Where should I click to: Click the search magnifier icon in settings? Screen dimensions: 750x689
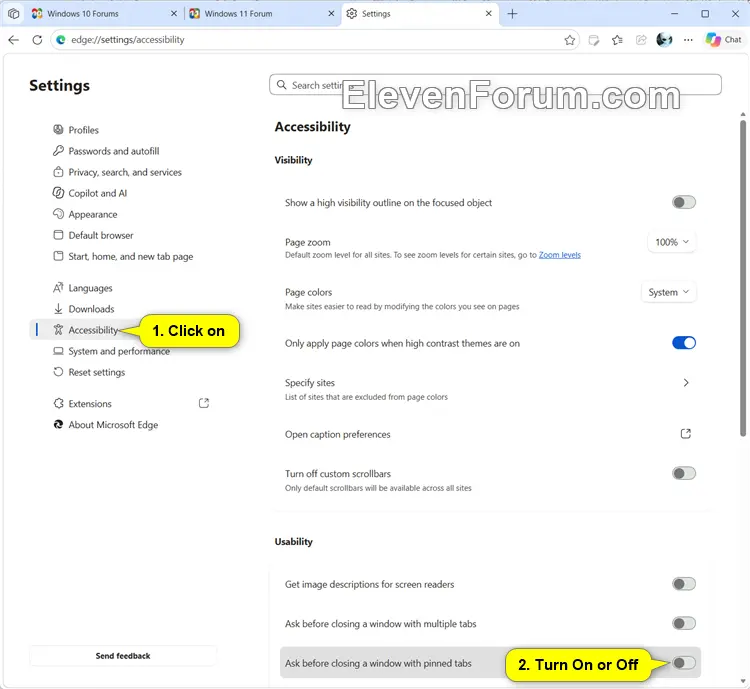coord(282,85)
